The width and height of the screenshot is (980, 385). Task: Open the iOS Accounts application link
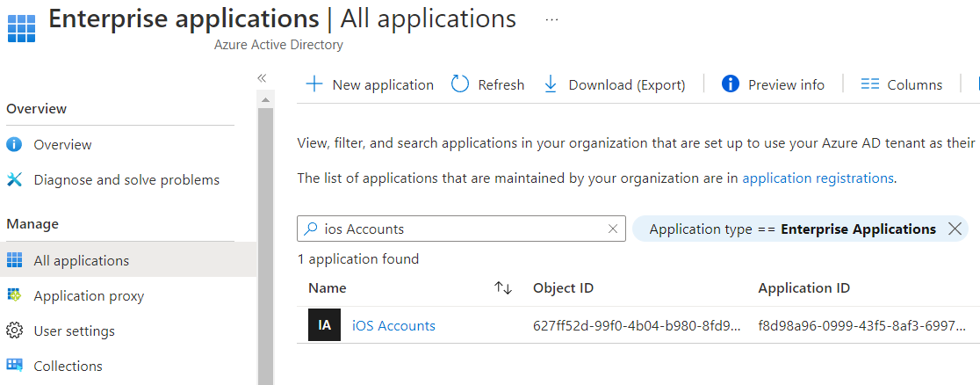tap(393, 325)
